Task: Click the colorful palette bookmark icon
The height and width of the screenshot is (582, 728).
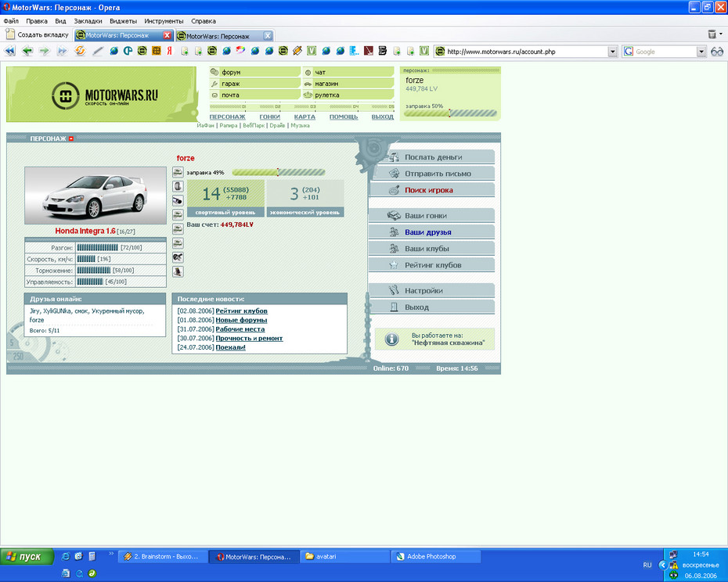Action: (240, 51)
